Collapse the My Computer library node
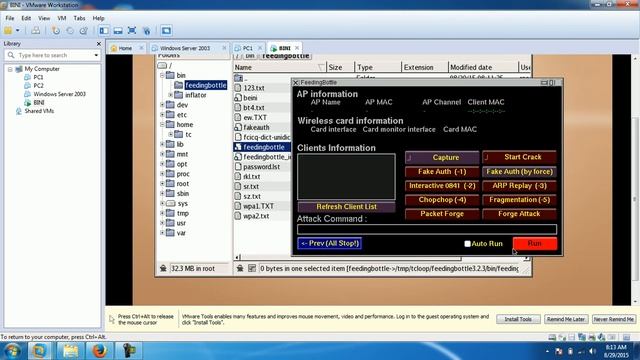640x360 pixels. coord(10,69)
